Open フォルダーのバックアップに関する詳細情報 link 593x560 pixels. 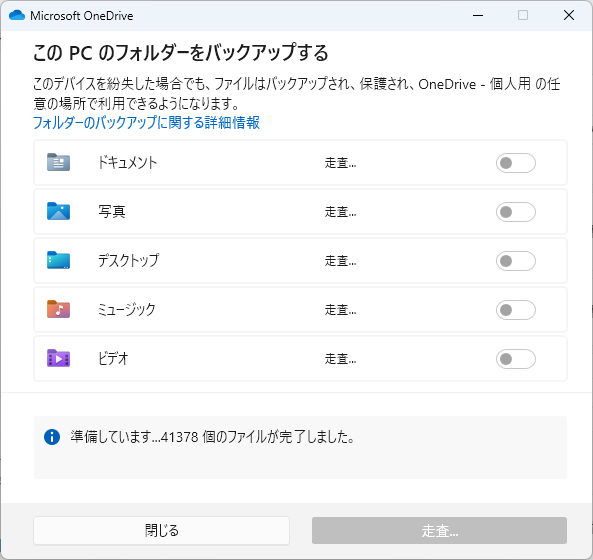[x=146, y=123]
